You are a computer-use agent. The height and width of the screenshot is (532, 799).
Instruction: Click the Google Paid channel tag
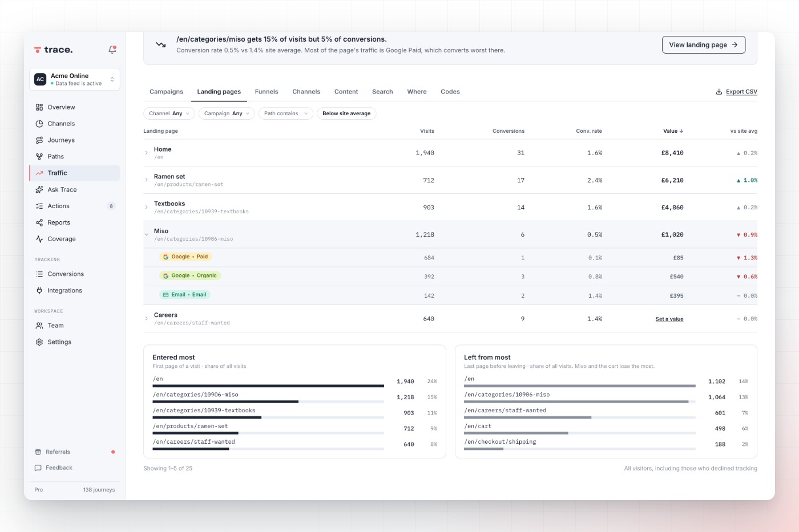click(x=185, y=257)
